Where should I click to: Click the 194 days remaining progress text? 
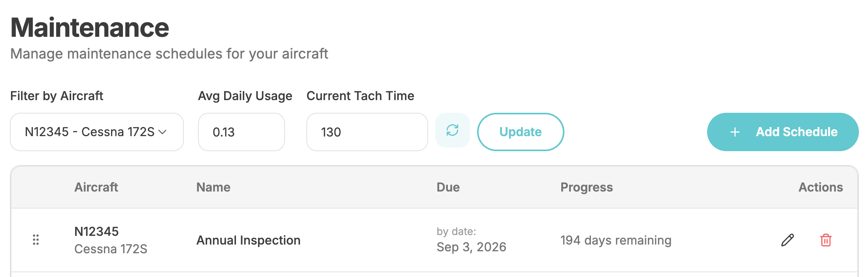(615, 240)
